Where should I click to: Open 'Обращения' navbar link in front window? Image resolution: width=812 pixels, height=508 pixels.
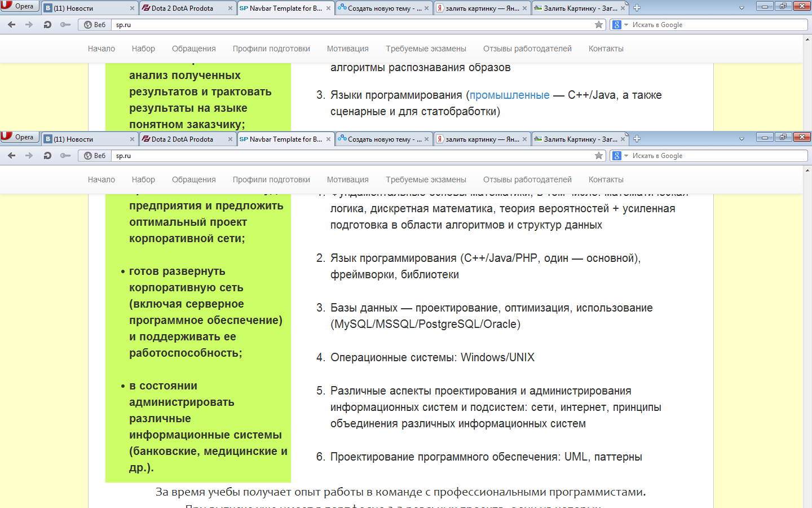coord(194,179)
